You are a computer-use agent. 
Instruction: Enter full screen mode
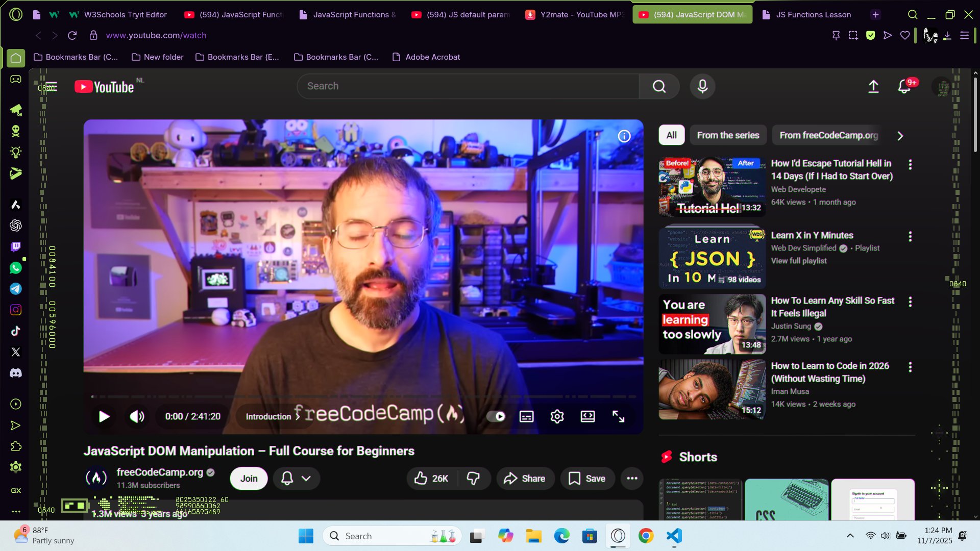(x=618, y=417)
